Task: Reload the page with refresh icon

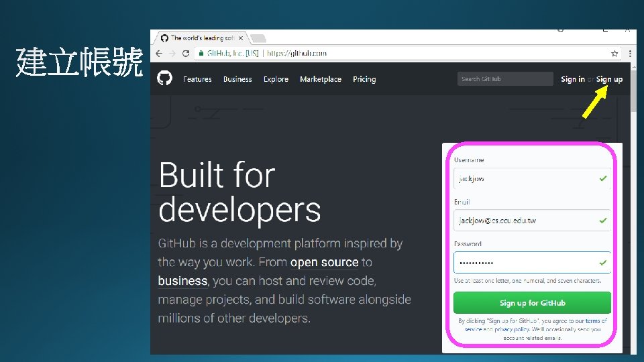Action: 186,54
